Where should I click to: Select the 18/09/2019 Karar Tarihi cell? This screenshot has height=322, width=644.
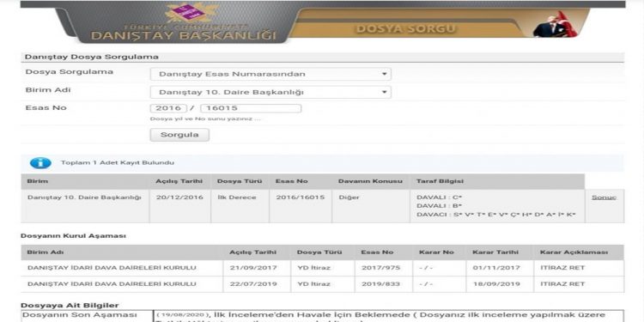pos(500,284)
